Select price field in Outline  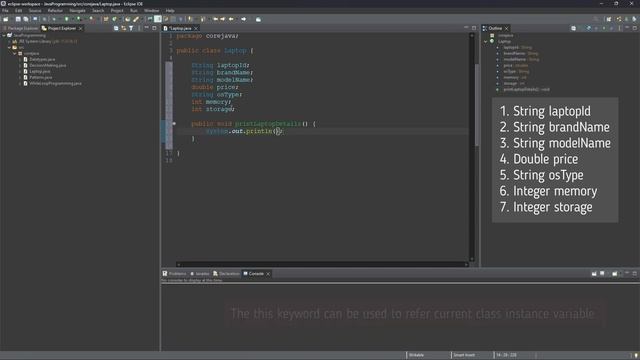[x=515, y=65]
